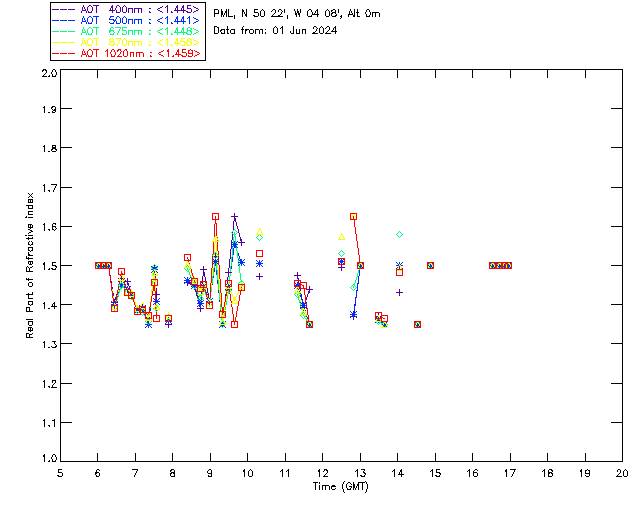Image resolution: width=640 pixels, height=512 pixels.
Task: Click the x-axis label 7
Action: [x=135, y=473]
